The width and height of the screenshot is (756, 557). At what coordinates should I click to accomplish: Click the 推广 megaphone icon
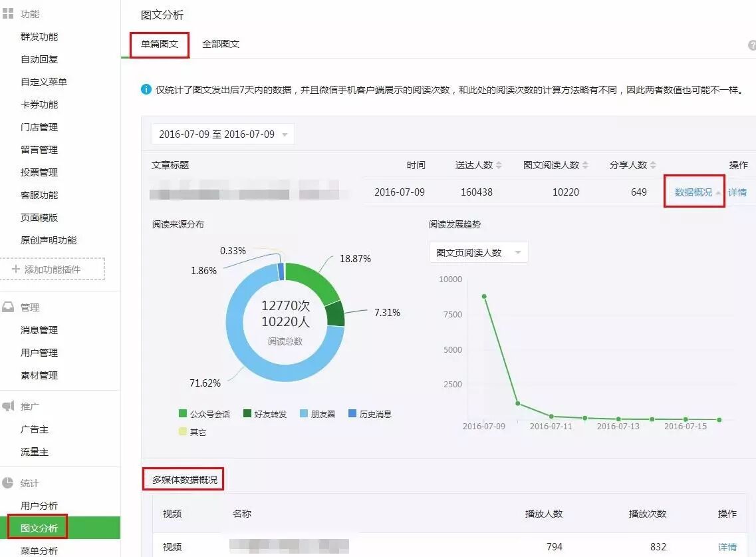[8, 406]
